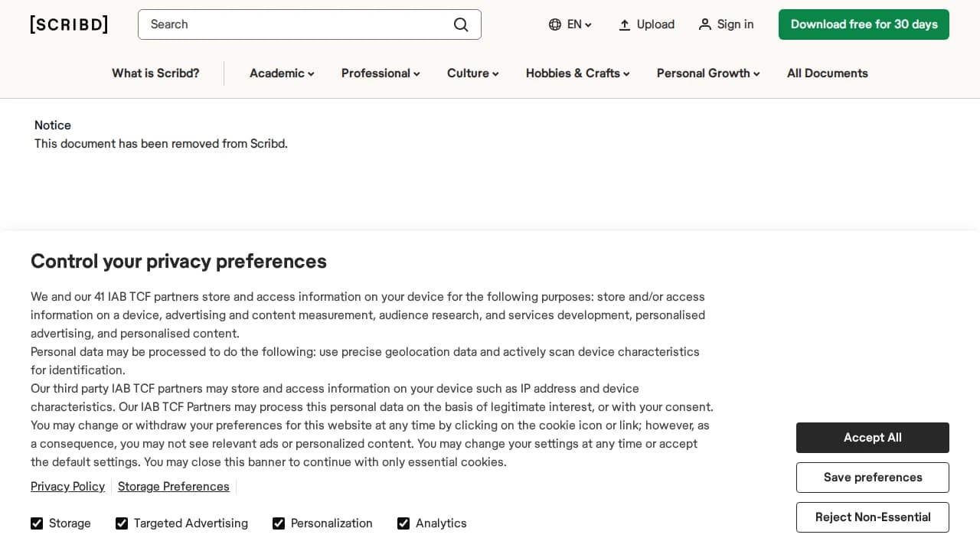The height and width of the screenshot is (551, 980).
Task: Click the Accept All button
Action: point(872,438)
